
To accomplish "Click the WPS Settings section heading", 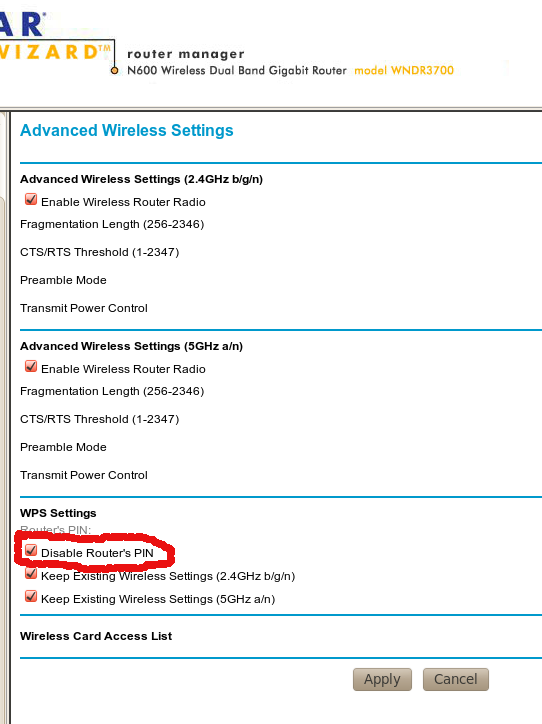I will [x=58, y=513].
